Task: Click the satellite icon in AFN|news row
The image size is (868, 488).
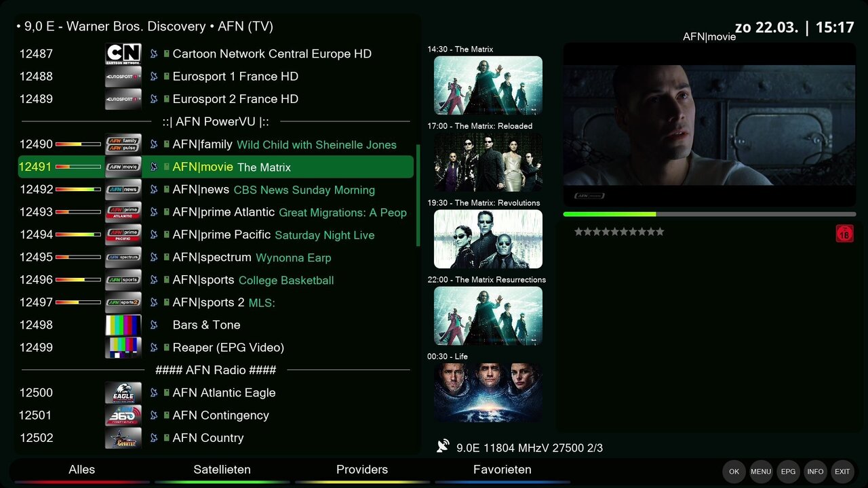Action: tap(154, 190)
